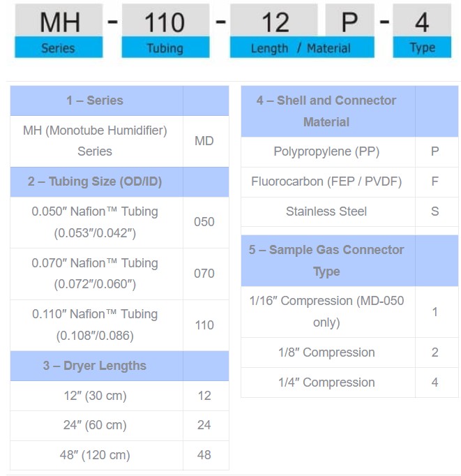Select the Stainless Steel material row
The image size is (461, 476).
coord(326,211)
